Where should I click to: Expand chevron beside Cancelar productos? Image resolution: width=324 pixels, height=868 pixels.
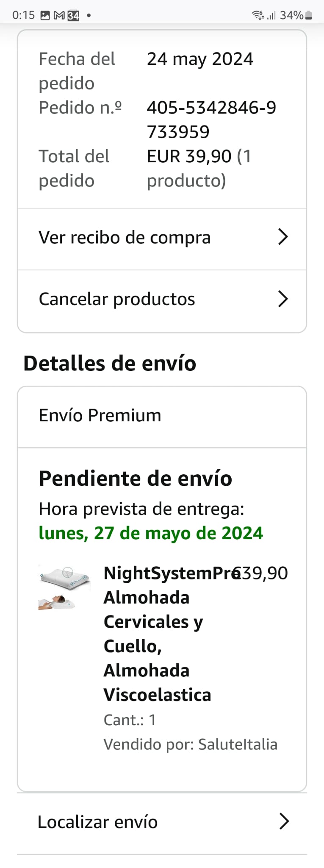coord(283,299)
